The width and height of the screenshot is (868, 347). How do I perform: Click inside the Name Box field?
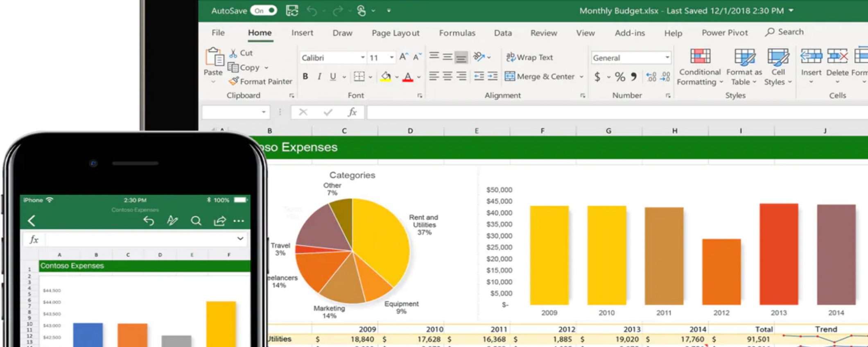click(x=231, y=112)
